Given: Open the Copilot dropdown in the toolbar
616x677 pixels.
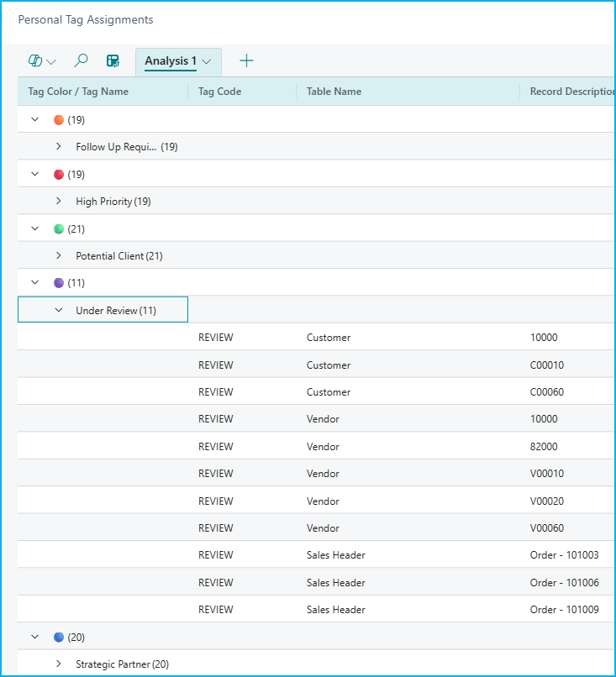Looking at the screenshot, I should 42,61.
